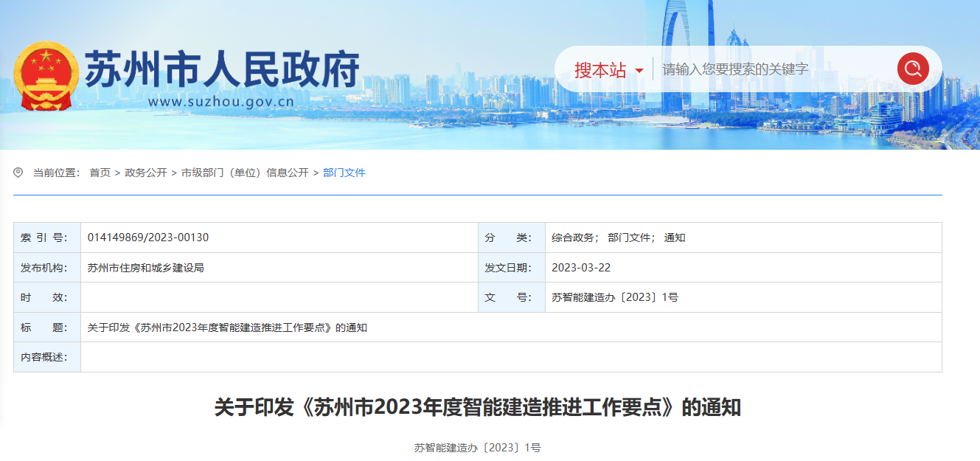Open 政务公开 breadcrumb link

point(146,173)
